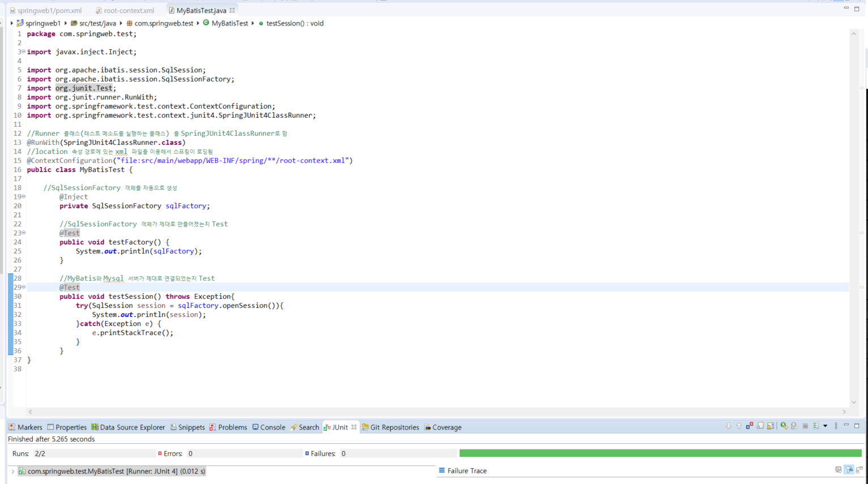Open the Problems view tab
868x484 pixels.
tap(228, 427)
